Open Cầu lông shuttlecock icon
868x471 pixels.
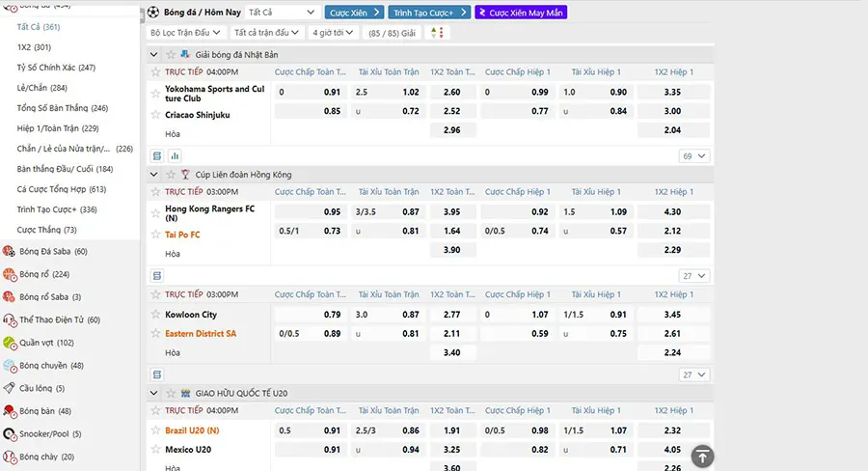pos(10,388)
